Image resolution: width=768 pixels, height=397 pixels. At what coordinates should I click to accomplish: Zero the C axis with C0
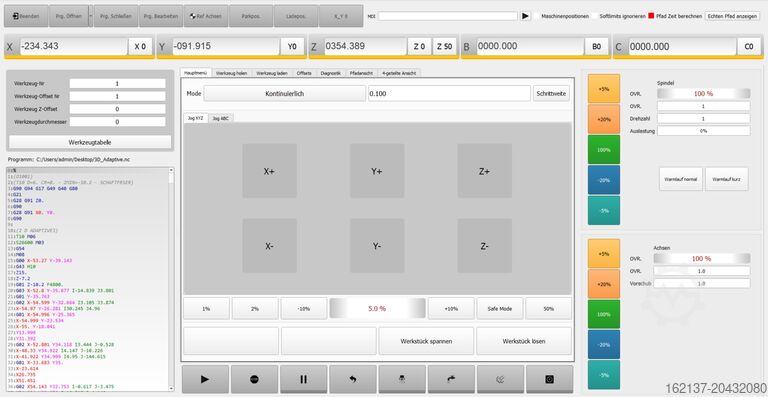749,47
